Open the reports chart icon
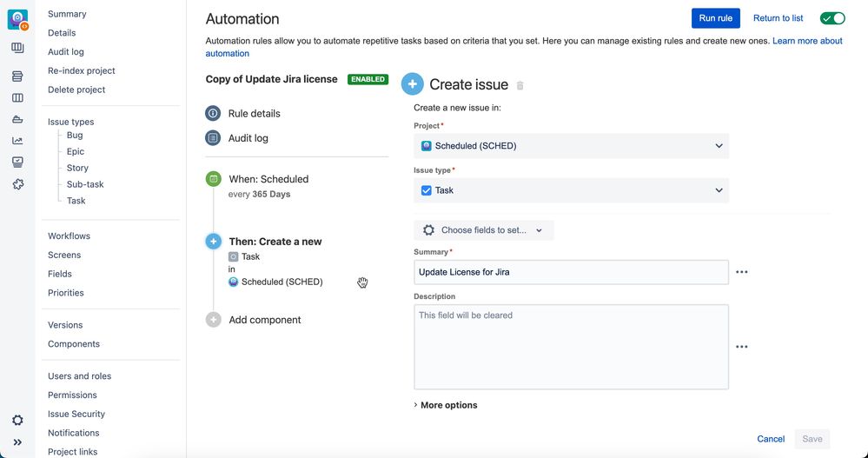 coord(17,141)
